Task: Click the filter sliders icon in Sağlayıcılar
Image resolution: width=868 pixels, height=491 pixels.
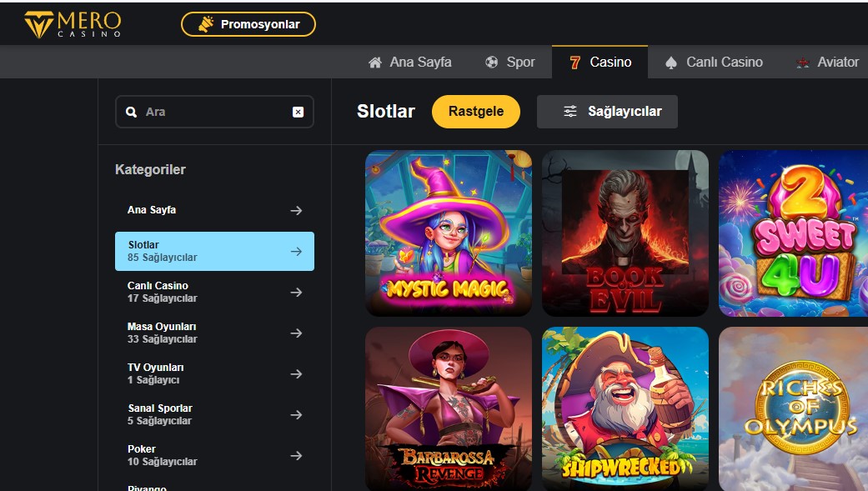Action: (570, 112)
